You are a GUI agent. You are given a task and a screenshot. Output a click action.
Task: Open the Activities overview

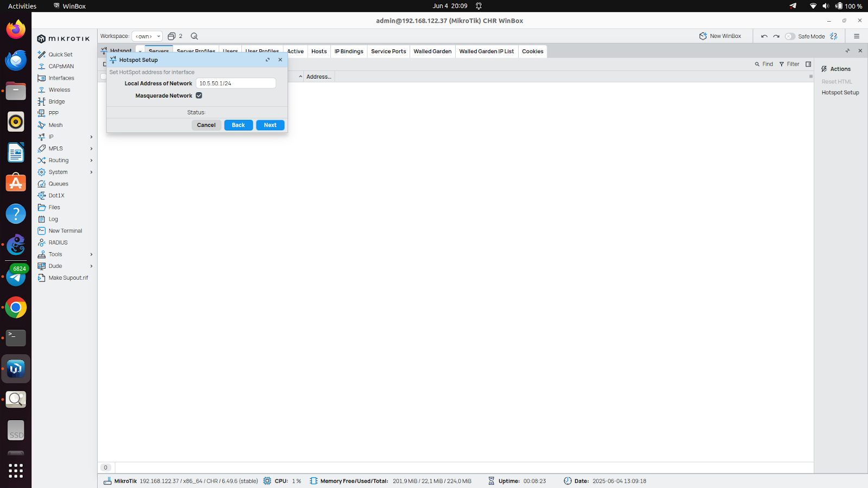tap(22, 6)
